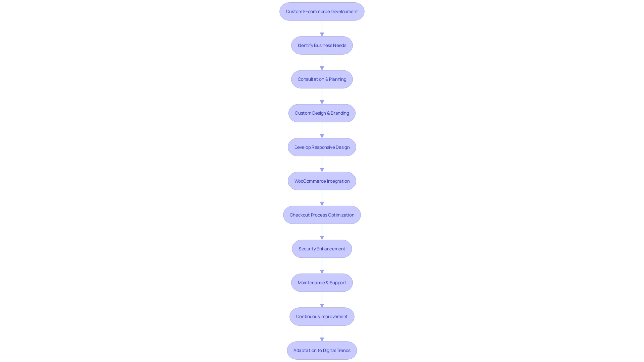
Task: Select the Identify Business Needs node
Action: [x=322, y=45]
